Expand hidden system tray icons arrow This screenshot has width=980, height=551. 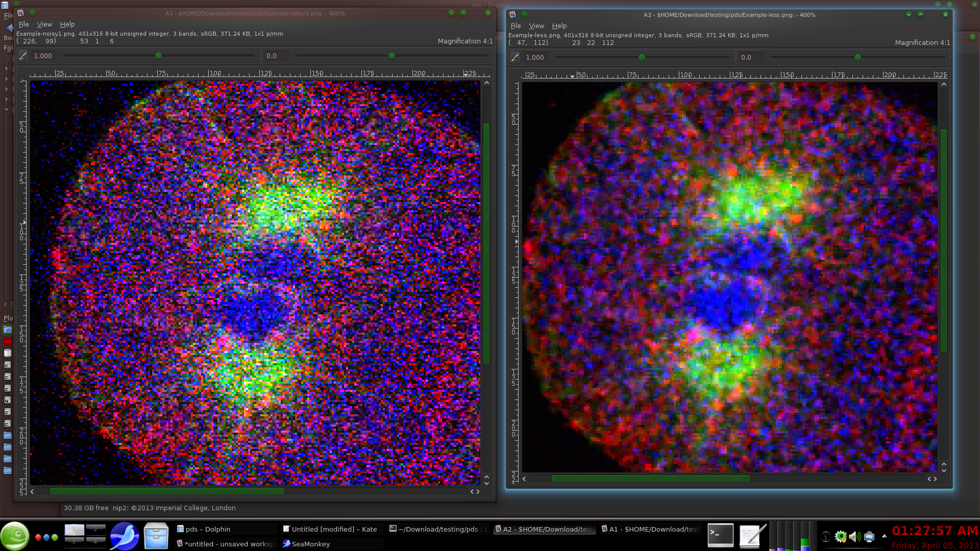pos(884,536)
